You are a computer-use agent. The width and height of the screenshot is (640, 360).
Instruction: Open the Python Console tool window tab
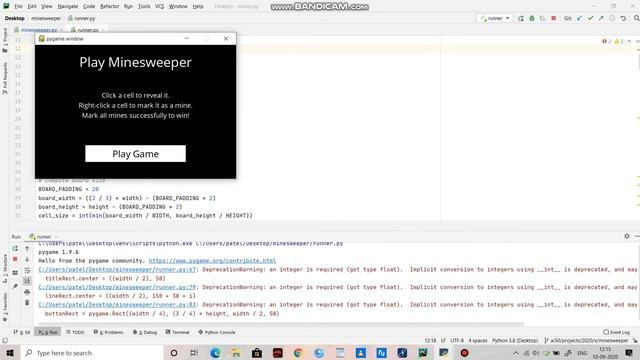pyautogui.click(x=217, y=332)
